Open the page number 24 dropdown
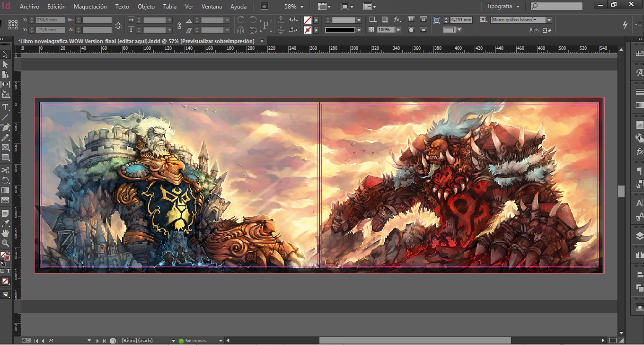This screenshot has height=345, width=644. tap(89, 341)
